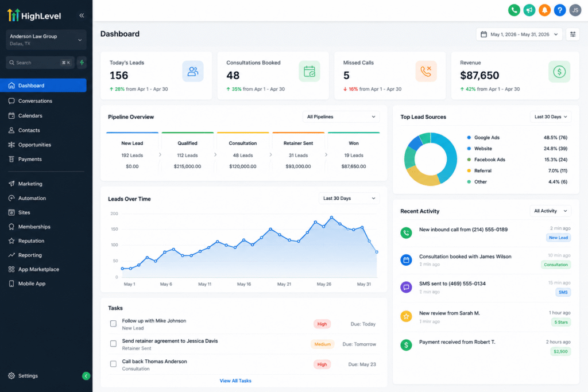Click the Google Ads legend dot
588x392 pixels.
coord(469,138)
